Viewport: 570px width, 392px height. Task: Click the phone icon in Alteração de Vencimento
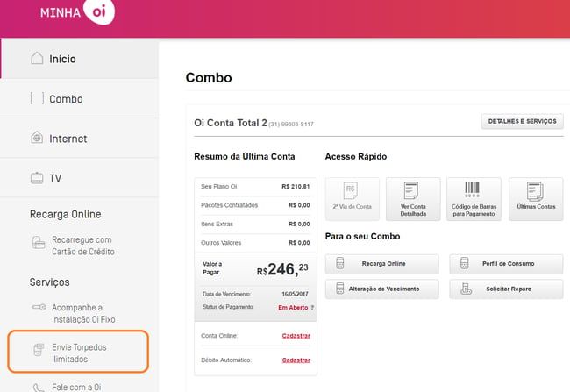click(x=340, y=288)
